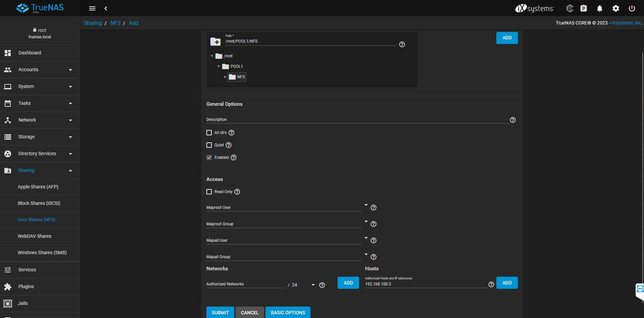The width and height of the screenshot is (644, 318).
Task: Click into the Description text field
Action: coord(357,120)
